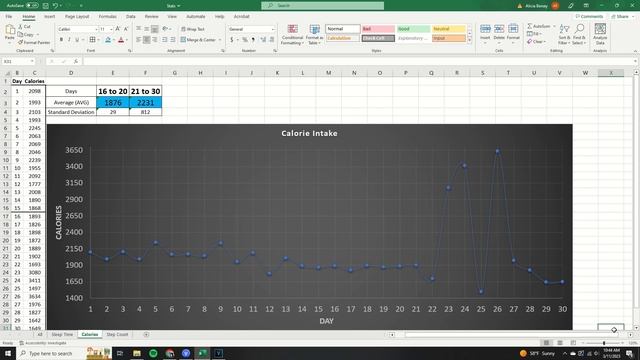Switch to Page Break Preview in status bar
The image size is (640, 360).
coord(573,343)
